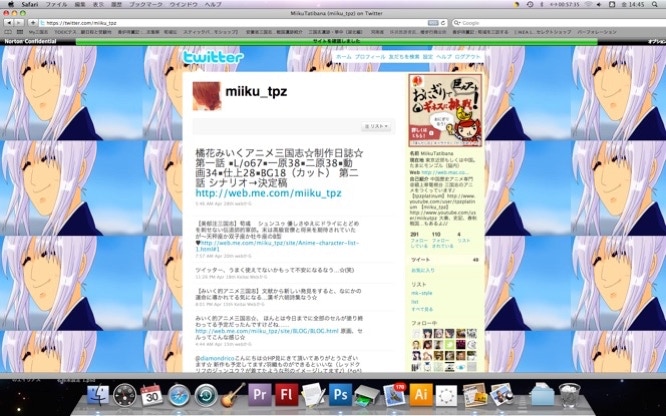666x416 pixels.
Task: Open 110 フォローされている count
Action: 442,240
